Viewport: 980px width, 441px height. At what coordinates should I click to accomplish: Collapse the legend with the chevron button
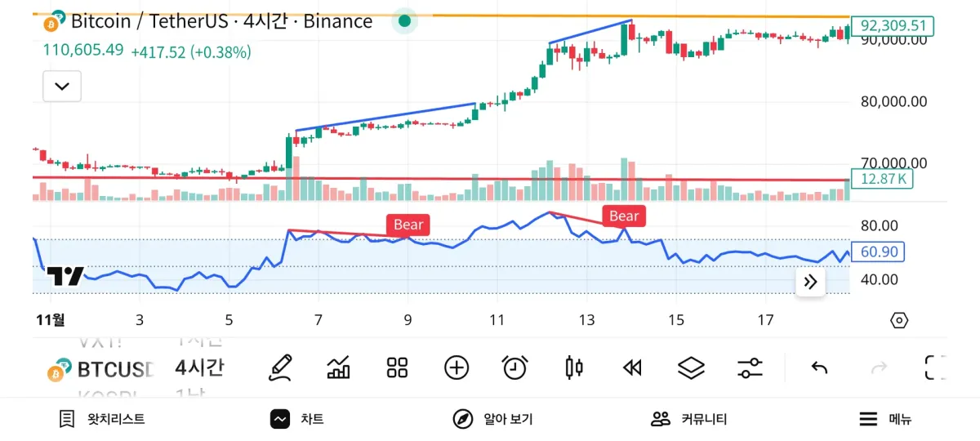[x=62, y=86]
